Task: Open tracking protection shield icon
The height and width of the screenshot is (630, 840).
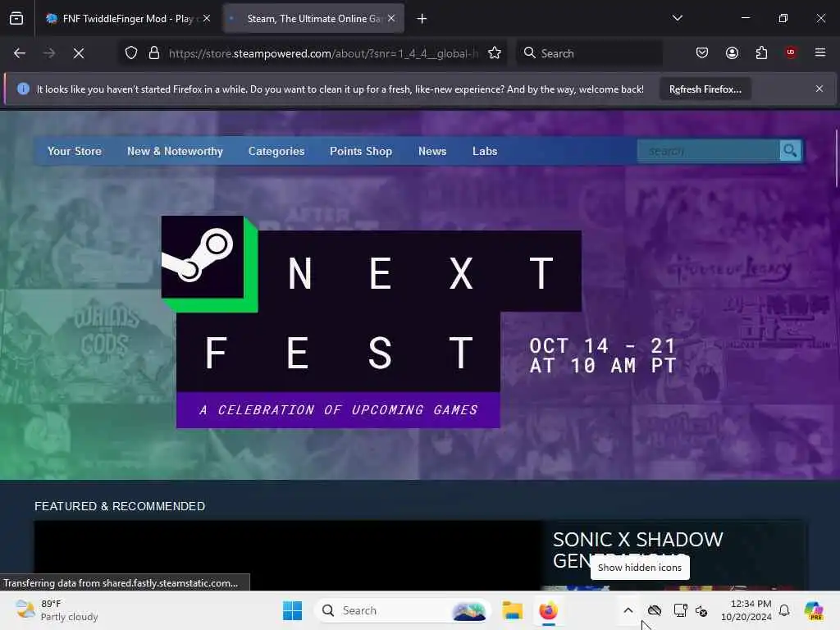Action: [x=131, y=53]
